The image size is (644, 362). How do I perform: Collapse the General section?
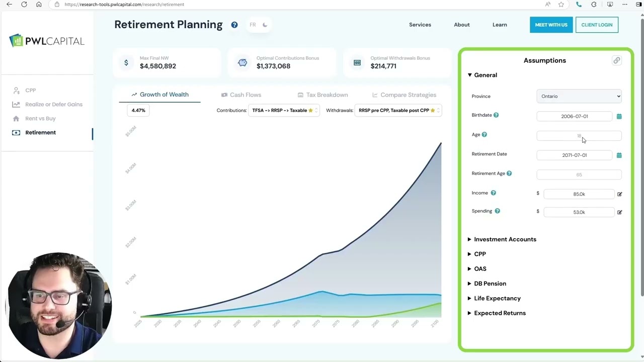click(x=482, y=75)
